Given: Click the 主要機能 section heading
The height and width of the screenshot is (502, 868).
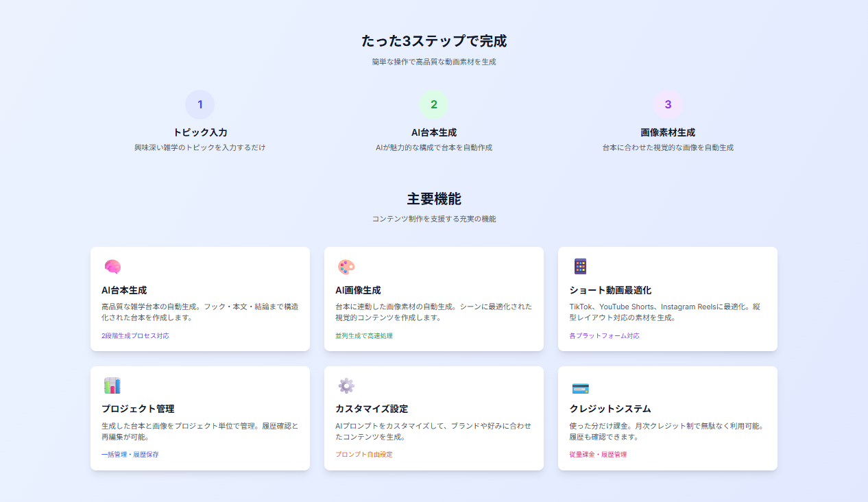Looking at the screenshot, I should click(433, 199).
